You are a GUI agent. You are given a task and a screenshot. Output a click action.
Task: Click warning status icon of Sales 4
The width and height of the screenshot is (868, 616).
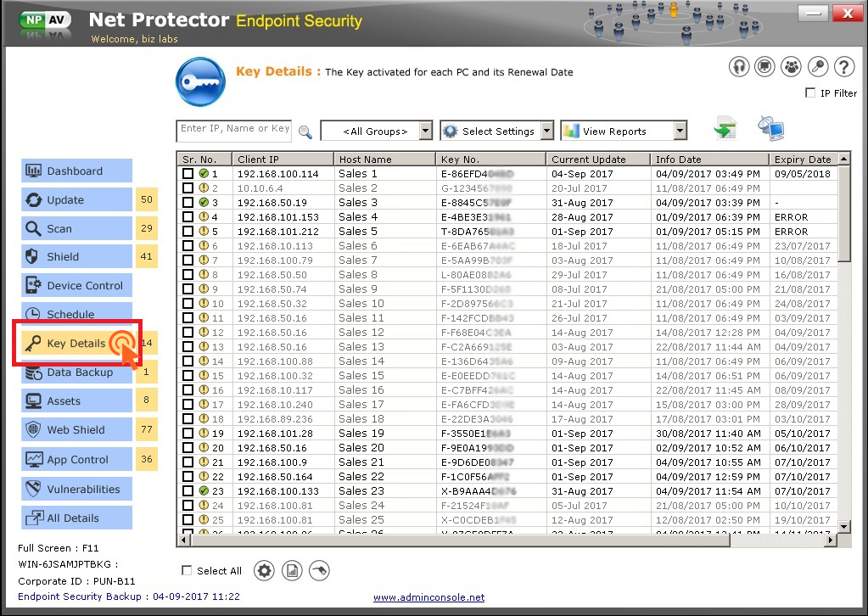[204, 217]
